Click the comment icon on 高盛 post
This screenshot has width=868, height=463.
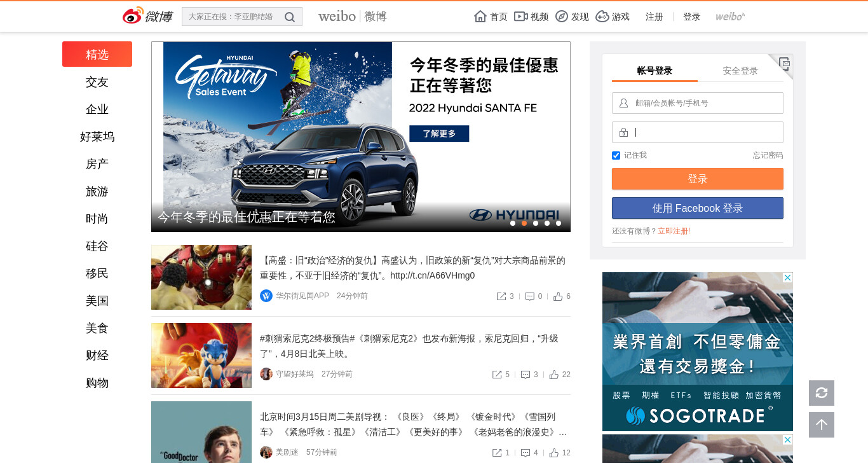pos(530,296)
